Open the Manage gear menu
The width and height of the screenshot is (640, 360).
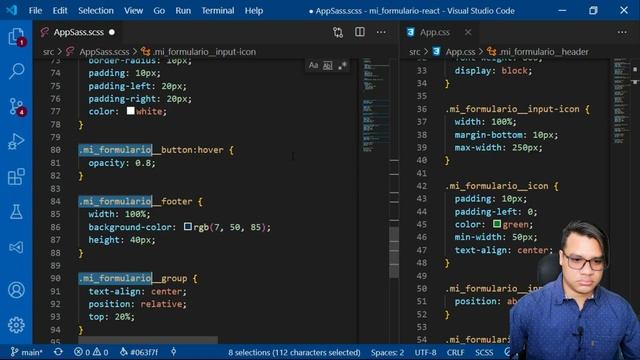click(16, 325)
